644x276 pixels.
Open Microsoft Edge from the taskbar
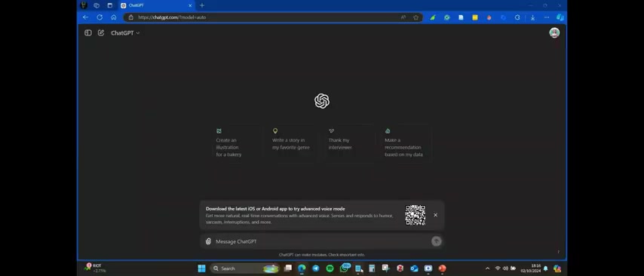click(302, 268)
